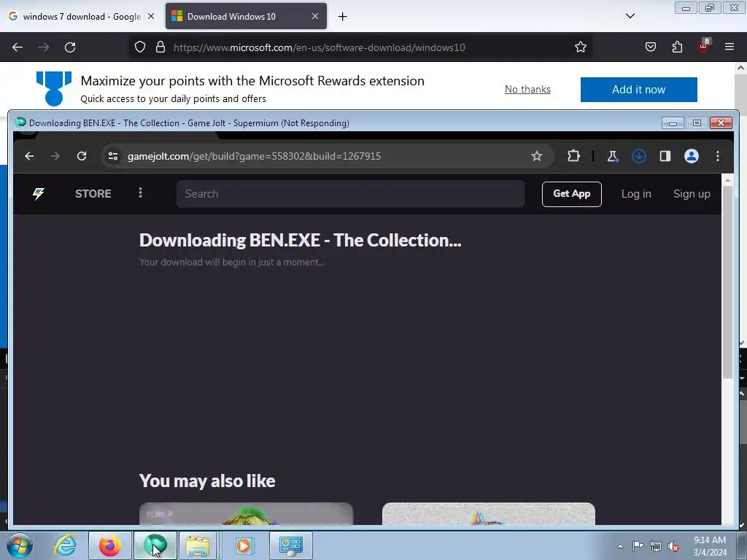Viewport: 747px width, 560px height.
Task: Open Windows Explorer folder in taskbar
Action: (198, 545)
